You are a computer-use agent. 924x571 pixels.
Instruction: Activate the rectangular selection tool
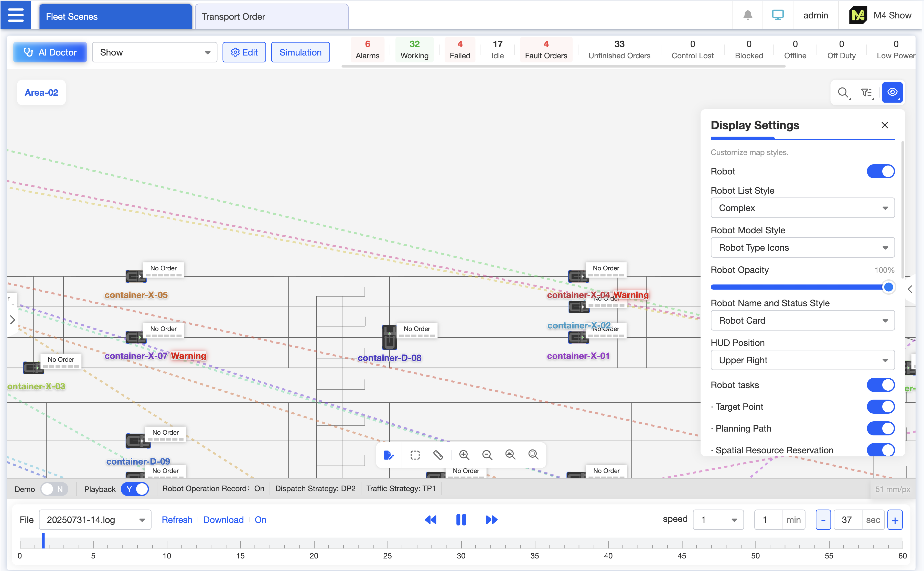click(415, 455)
